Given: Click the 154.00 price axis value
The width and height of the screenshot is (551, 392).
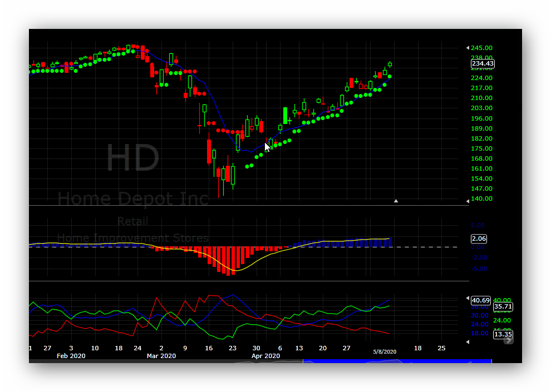Looking at the screenshot, I should tap(481, 178).
